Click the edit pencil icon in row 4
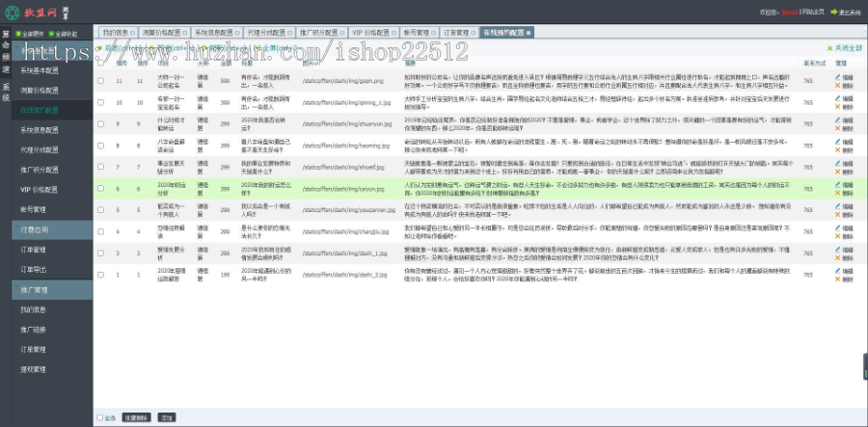868x427 pixels. tap(837, 227)
